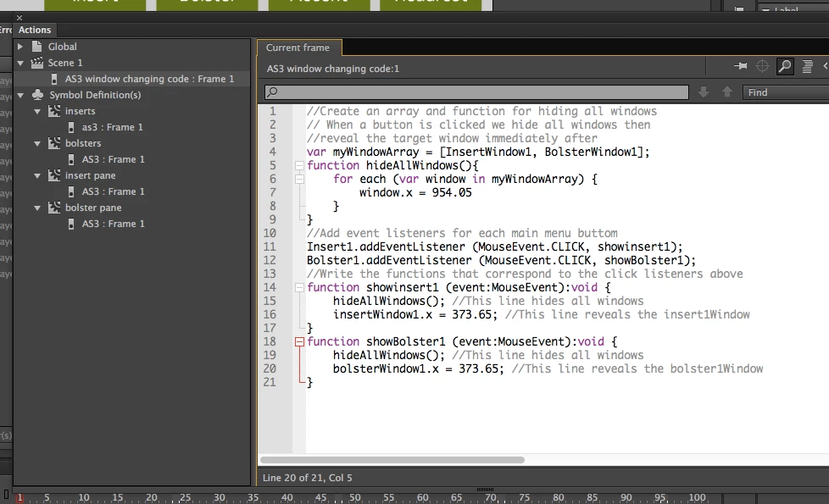
Task: Click the horizontal scrollbar of code editor
Action: coord(392,460)
